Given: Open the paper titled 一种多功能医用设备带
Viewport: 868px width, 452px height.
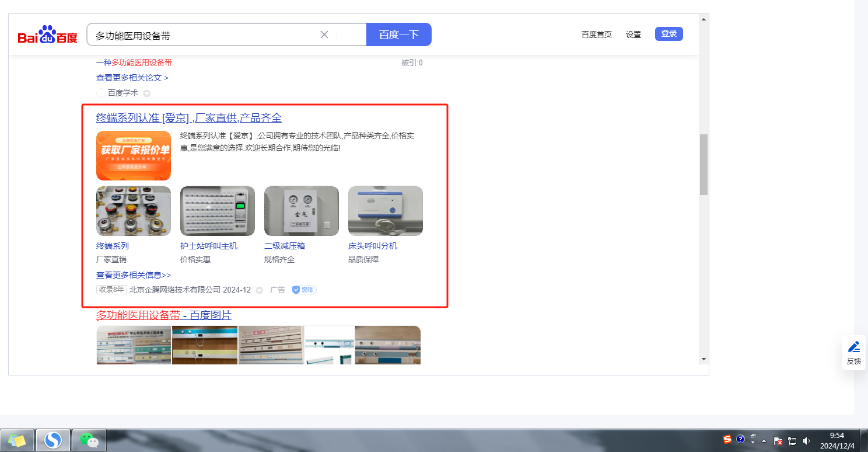Looking at the screenshot, I should pyautogui.click(x=134, y=63).
